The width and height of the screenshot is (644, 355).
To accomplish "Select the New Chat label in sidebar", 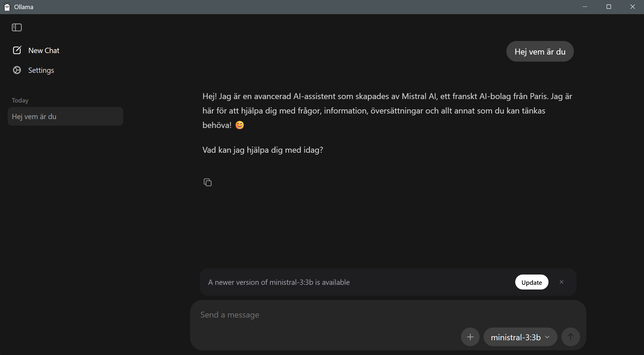I will [44, 50].
